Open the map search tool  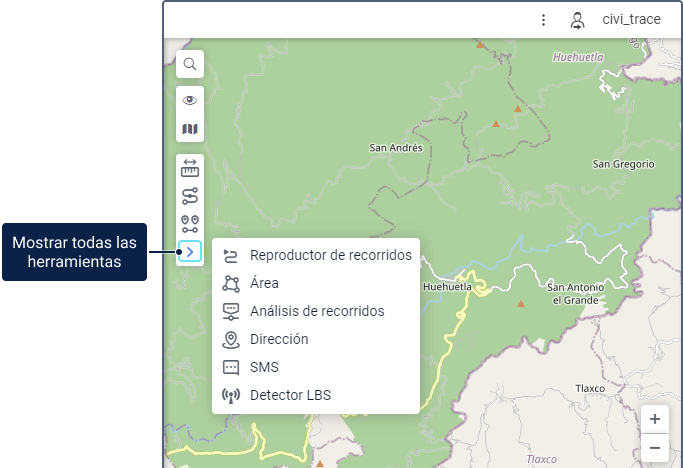(190, 64)
